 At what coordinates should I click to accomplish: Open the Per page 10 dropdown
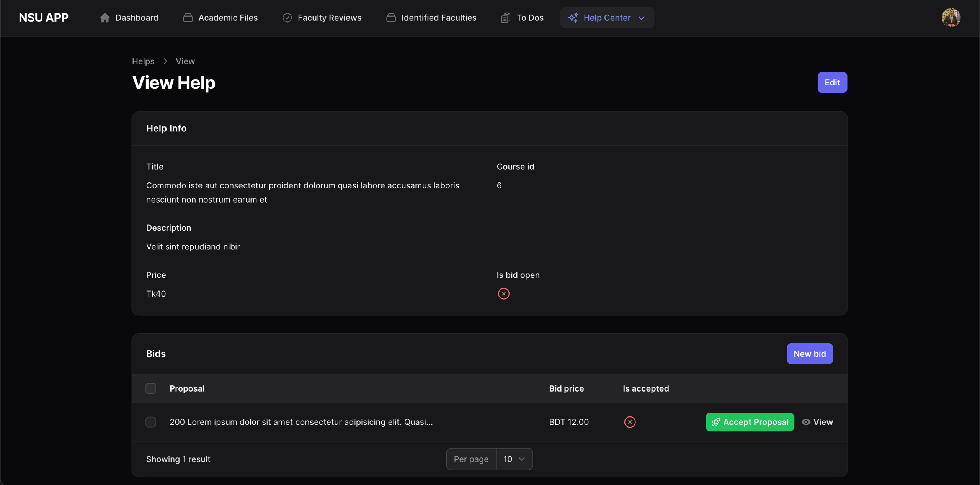click(514, 459)
